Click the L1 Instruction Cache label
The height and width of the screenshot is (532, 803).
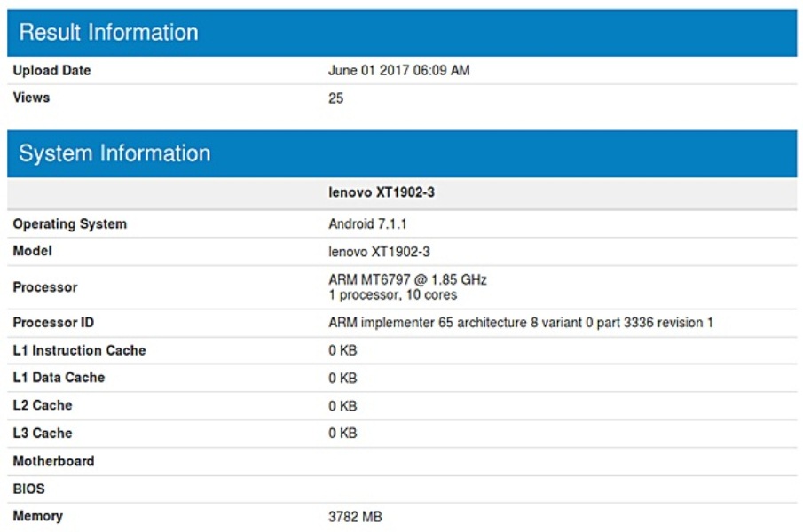[x=79, y=350]
